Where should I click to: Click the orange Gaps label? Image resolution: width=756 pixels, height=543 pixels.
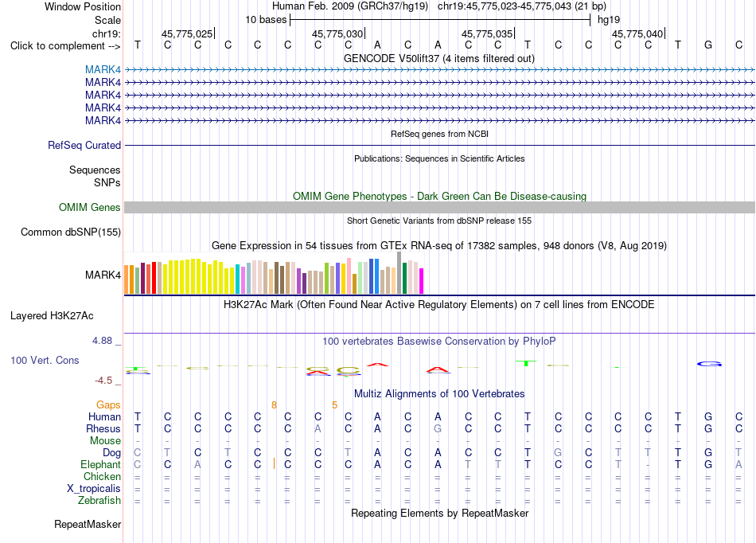coord(108,405)
